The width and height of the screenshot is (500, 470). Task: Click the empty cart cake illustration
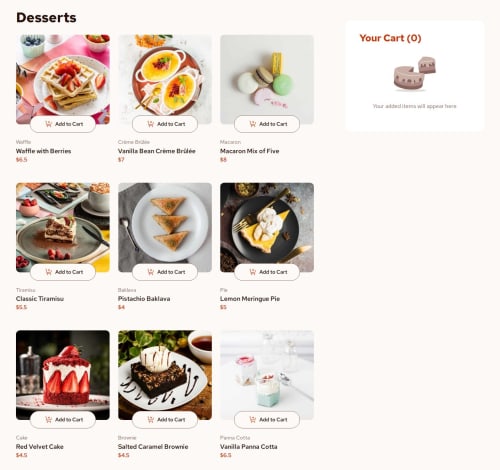[x=415, y=74]
